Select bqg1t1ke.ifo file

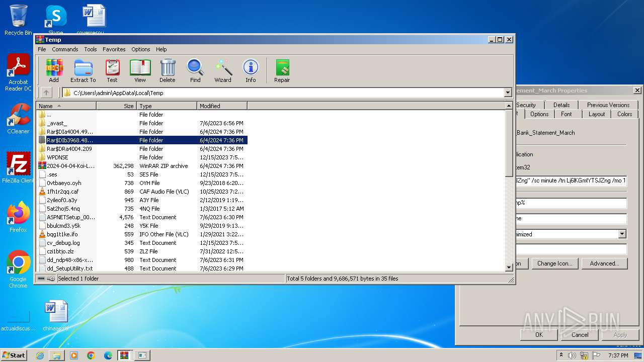pyautogui.click(x=142, y=234)
